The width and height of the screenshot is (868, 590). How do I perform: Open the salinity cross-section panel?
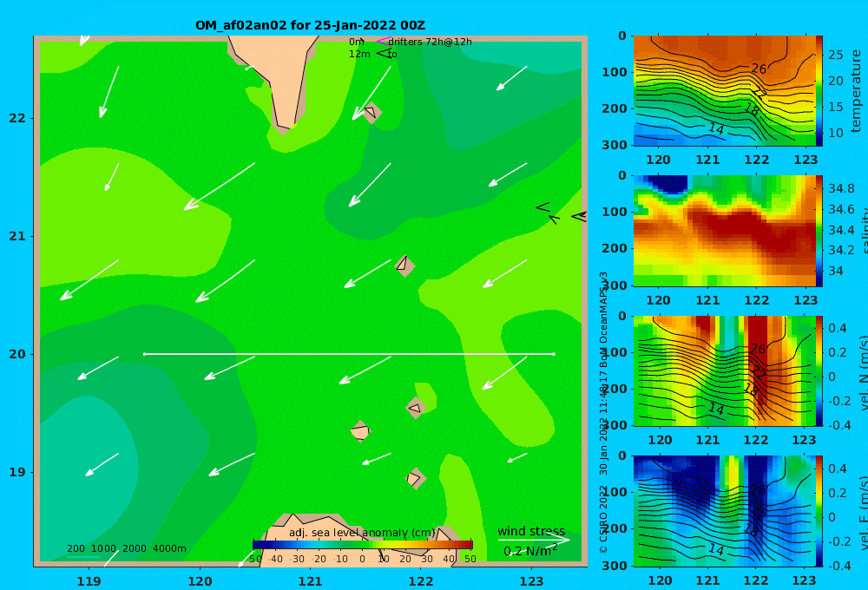pos(724,231)
